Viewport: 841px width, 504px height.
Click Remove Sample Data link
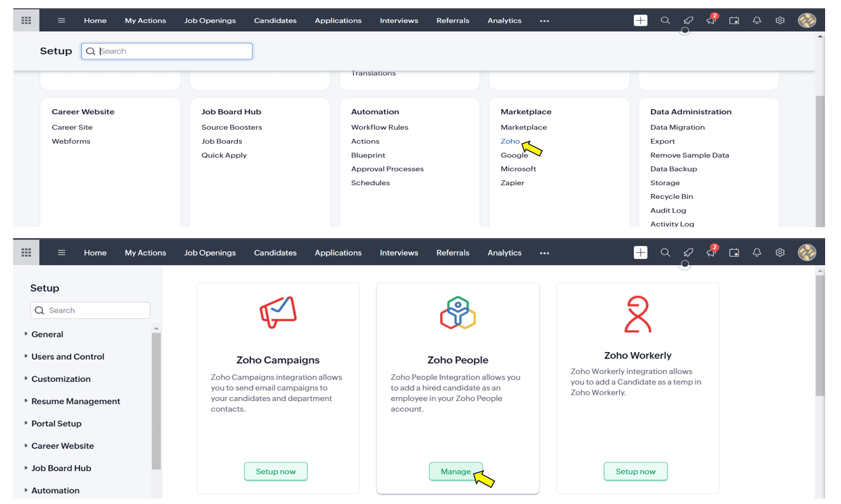[690, 155]
